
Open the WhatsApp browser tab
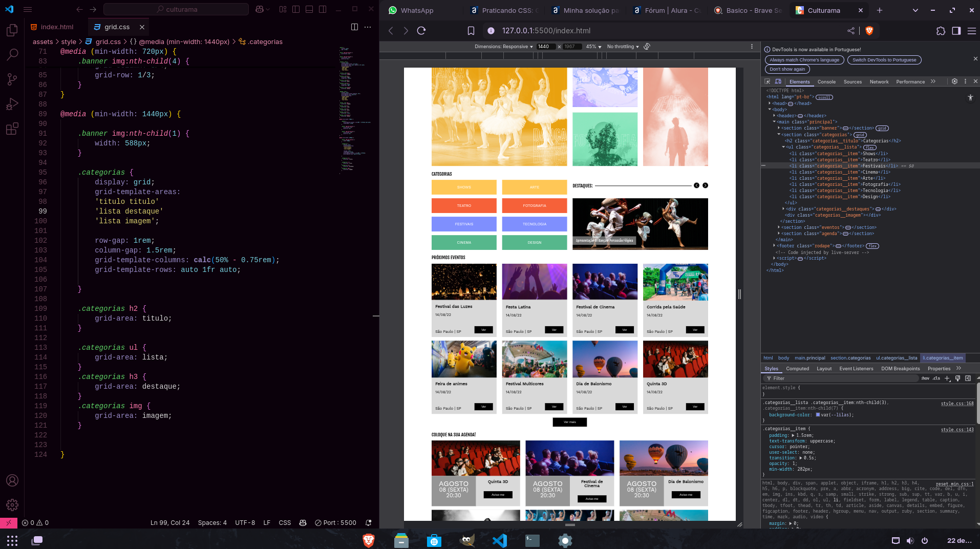tap(416, 10)
